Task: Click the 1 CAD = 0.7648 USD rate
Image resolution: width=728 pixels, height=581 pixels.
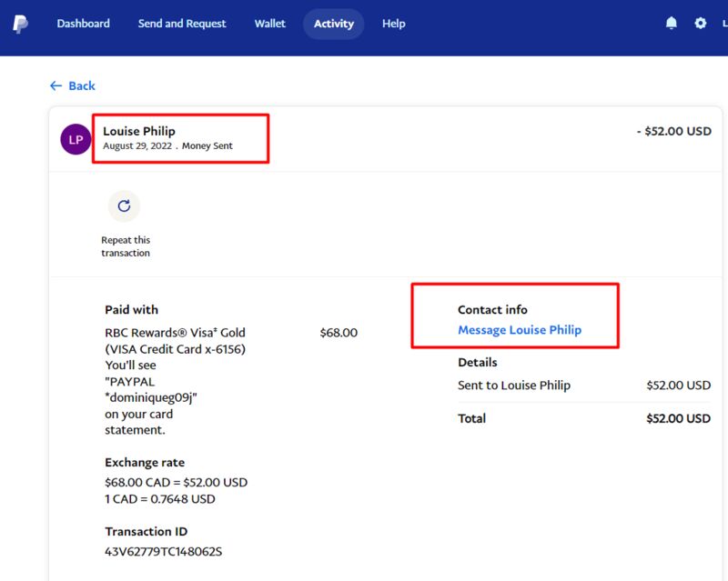Action: (x=160, y=499)
